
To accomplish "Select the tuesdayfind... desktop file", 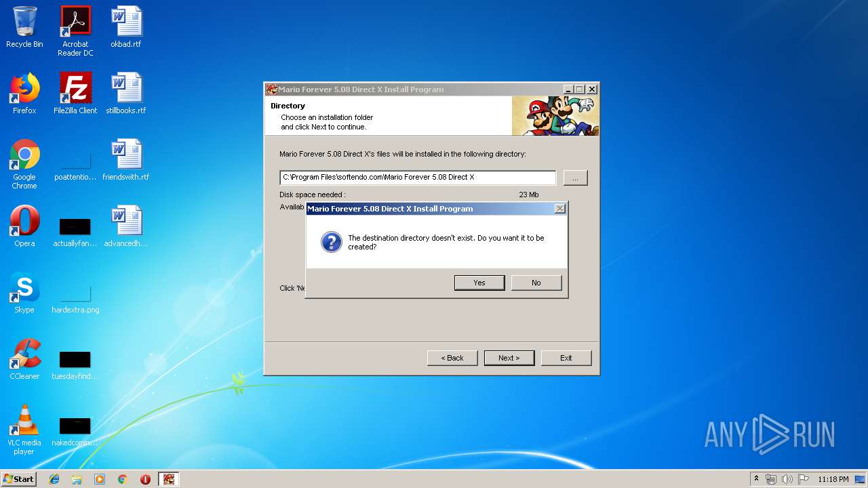I will [75, 365].
